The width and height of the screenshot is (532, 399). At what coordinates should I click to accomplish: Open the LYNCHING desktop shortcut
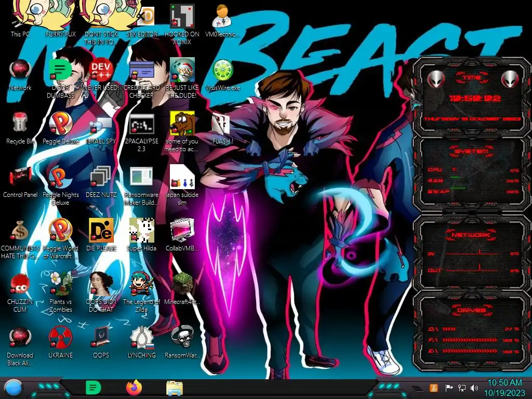pyautogui.click(x=141, y=343)
